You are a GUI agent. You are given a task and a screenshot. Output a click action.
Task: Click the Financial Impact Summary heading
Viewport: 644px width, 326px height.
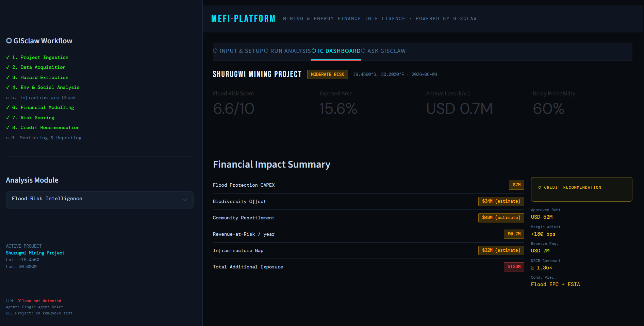tap(271, 165)
